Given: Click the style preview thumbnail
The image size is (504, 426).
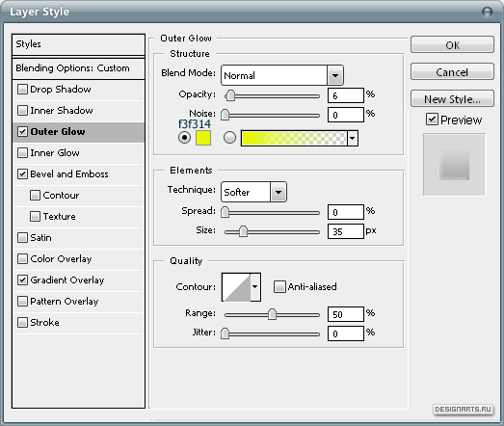Looking at the screenshot, I should pos(454,165).
